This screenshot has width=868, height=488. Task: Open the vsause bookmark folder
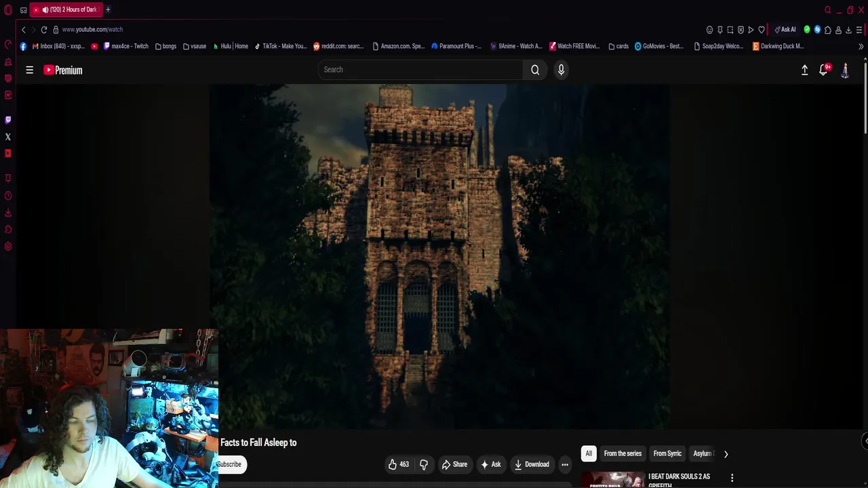195,46
